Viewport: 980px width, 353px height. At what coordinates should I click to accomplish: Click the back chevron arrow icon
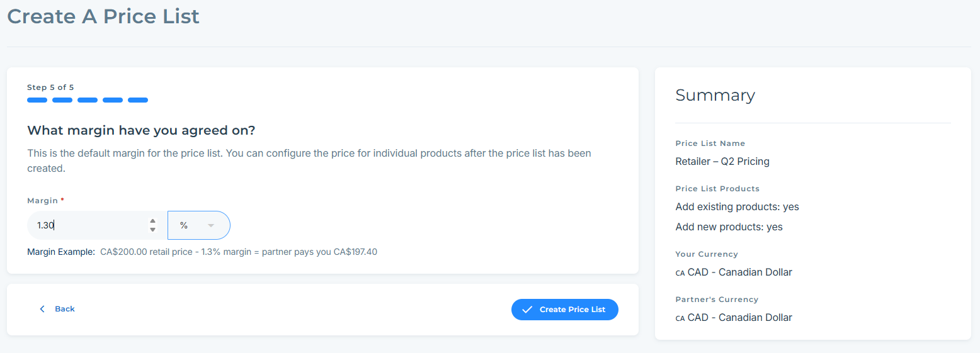tap(42, 309)
